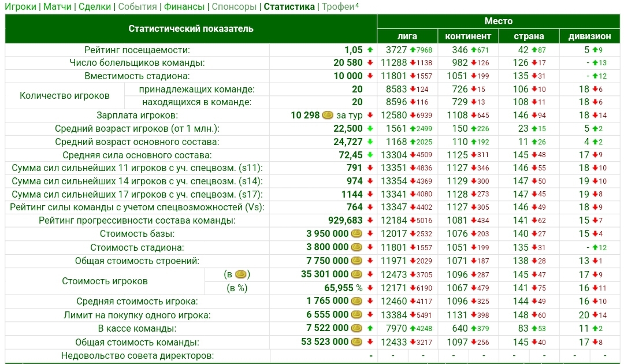Click 'Рейтинг прогрессивности состава команды:' label
Viewport: 624px width, 364px height.
137,220
